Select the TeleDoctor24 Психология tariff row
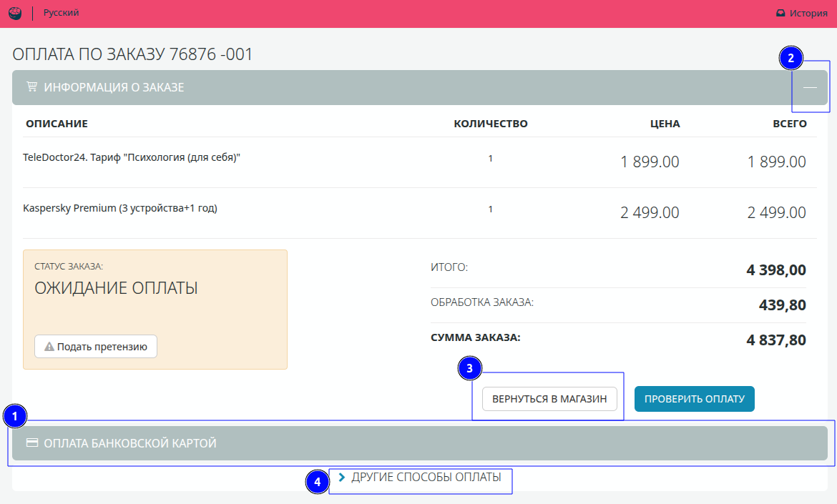Image resolution: width=837 pixels, height=504 pixels. tap(132, 157)
